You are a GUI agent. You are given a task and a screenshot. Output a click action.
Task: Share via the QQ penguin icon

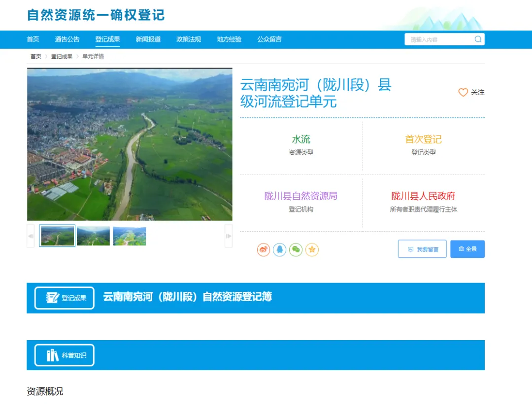pyautogui.click(x=280, y=249)
